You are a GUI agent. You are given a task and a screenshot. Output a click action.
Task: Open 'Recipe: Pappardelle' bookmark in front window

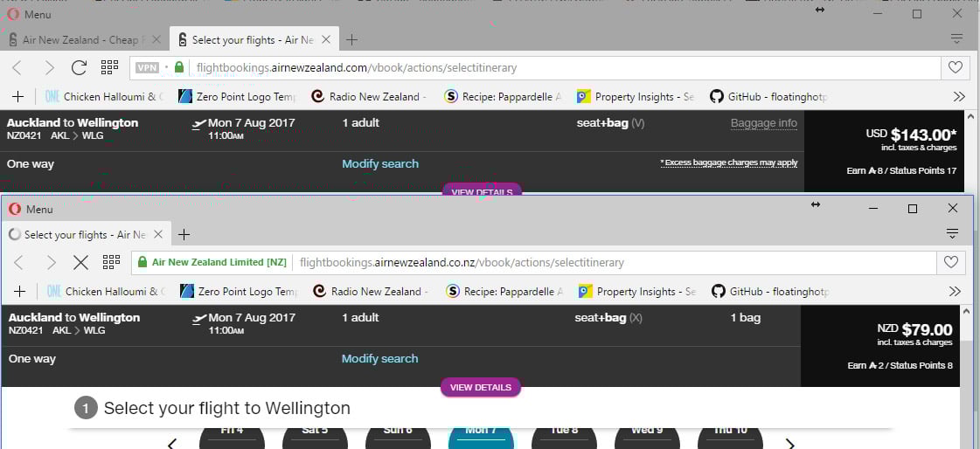(x=505, y=292)
